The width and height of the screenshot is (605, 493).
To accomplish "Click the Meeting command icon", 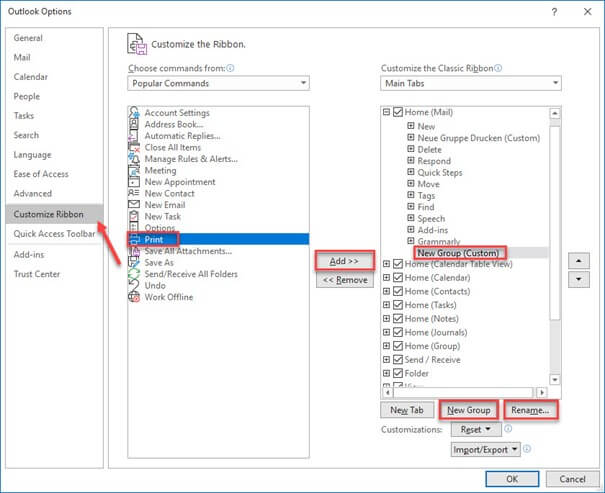I will (x=134, y=171).
